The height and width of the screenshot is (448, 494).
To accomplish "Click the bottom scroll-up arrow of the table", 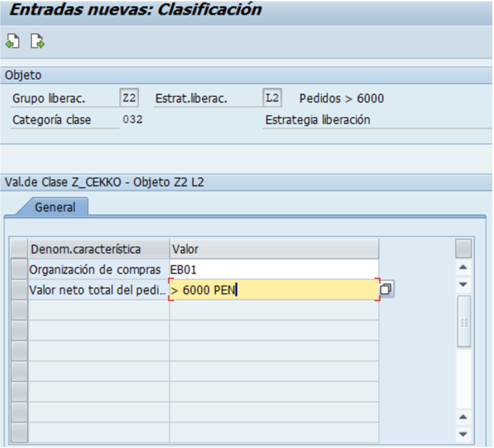I will click(463, 417).
